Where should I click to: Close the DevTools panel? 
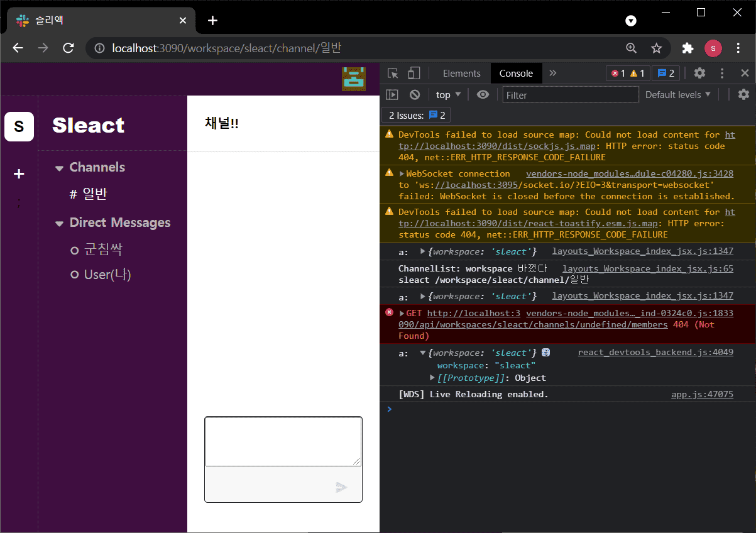coord(745,73)
